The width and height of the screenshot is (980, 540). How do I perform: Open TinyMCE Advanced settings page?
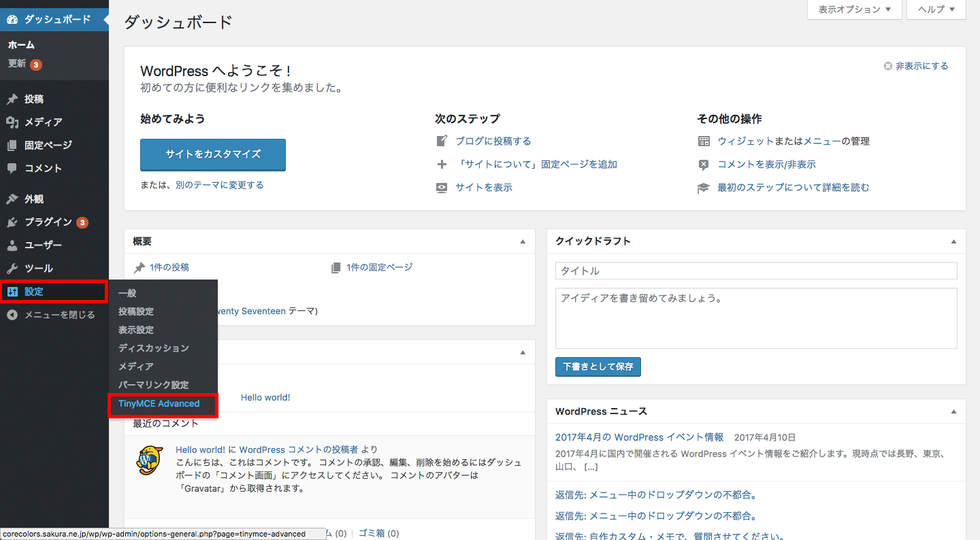click(x=159, y=403)
